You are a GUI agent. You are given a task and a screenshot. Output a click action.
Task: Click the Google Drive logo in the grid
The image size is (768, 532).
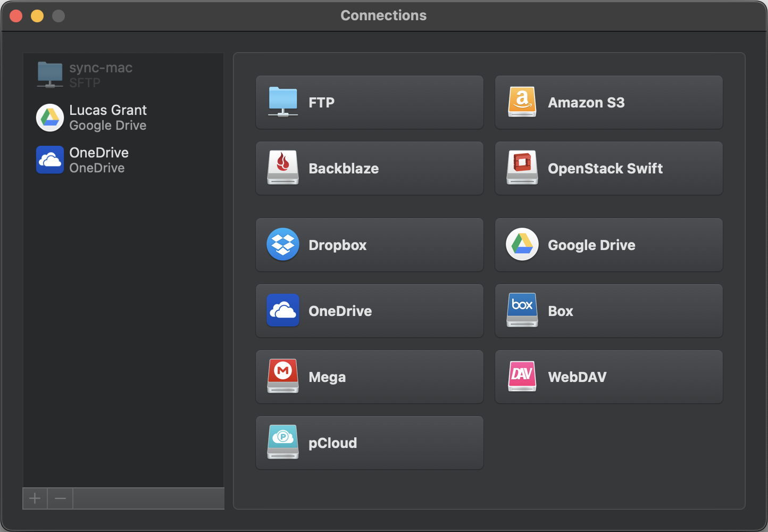pos(522,245)
